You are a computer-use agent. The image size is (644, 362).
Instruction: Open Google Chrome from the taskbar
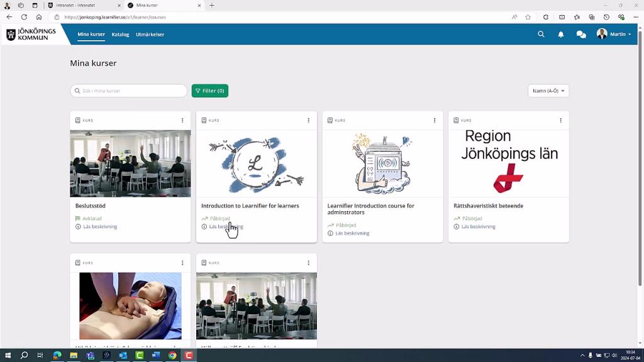pyautogui.click(x=172, y=356)
